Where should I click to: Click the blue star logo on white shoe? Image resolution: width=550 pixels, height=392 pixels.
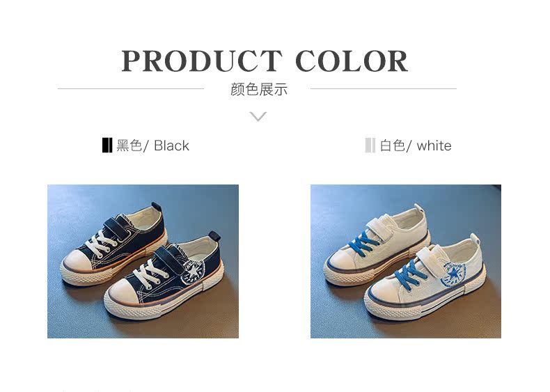[x=453, y=273]
